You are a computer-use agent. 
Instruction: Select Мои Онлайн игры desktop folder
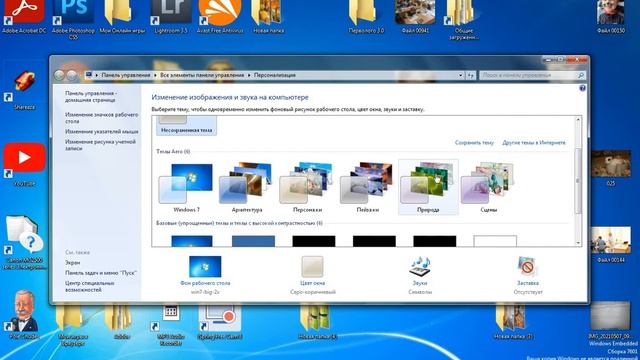[x=122, y=17]
